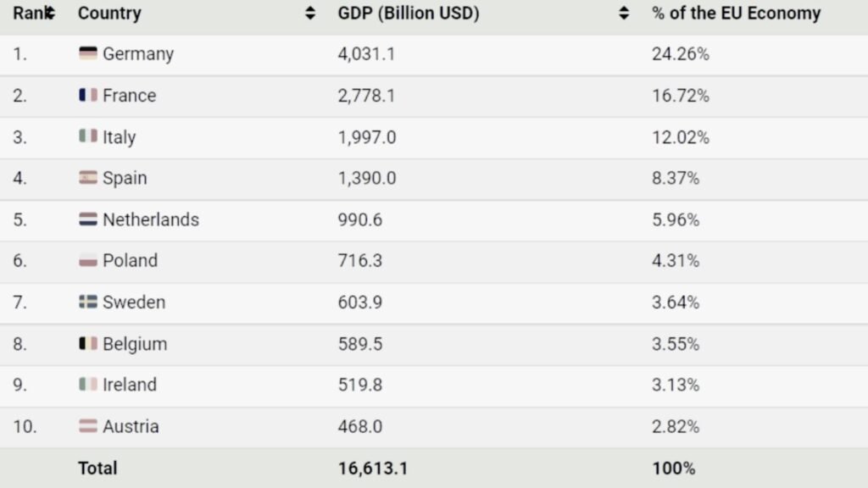Sort by GDP using its sort arrows
Screen dimensions: 868x488
[x=625, y=14]
